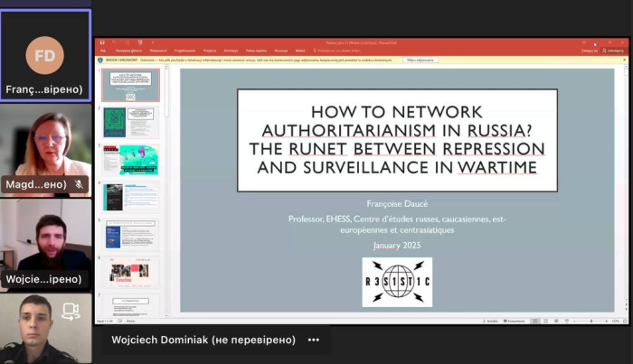
Task: Click the slide title text box
Action: coord(397,140)
